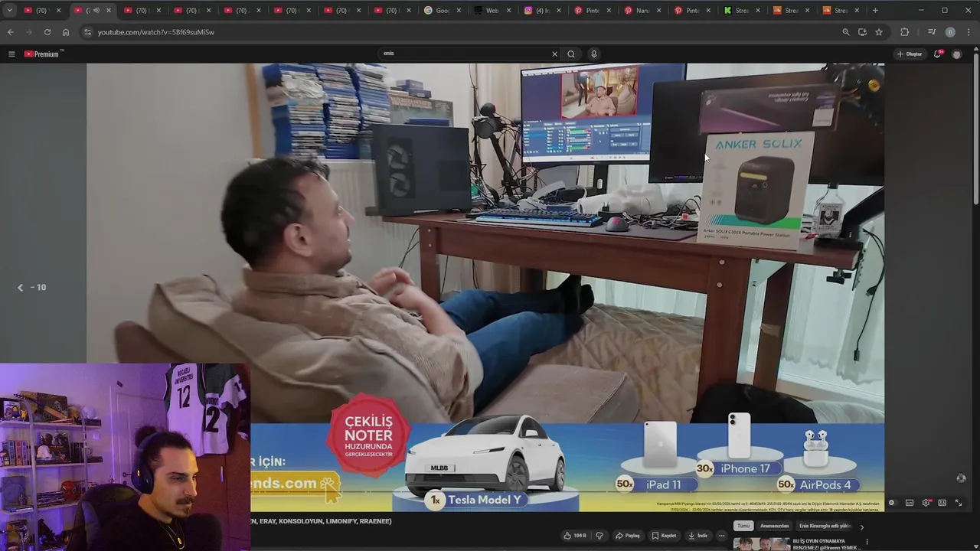
Task: Share the video via Paylaş
Action: click(628, 536)
